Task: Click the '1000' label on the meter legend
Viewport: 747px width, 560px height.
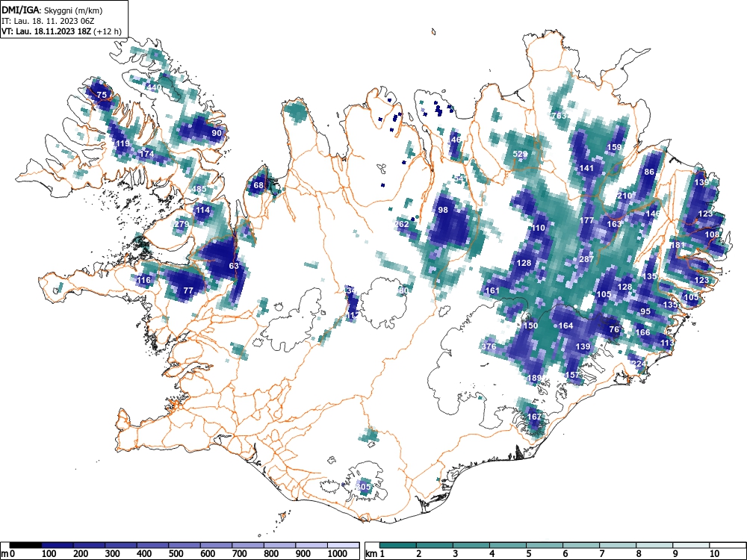Action: pyautogui.click(x=338, y=553)
